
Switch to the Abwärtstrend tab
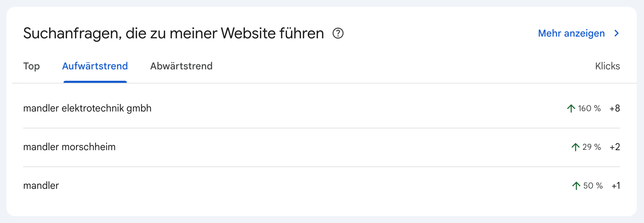coord(181,66)
